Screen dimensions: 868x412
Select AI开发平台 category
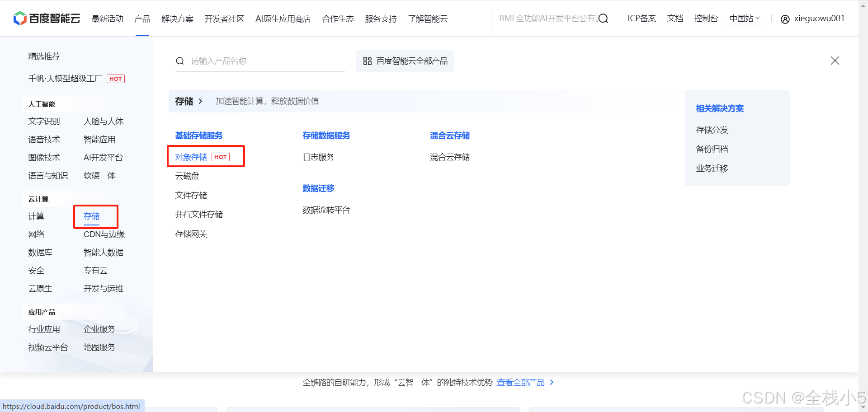[x=103, y=158]
